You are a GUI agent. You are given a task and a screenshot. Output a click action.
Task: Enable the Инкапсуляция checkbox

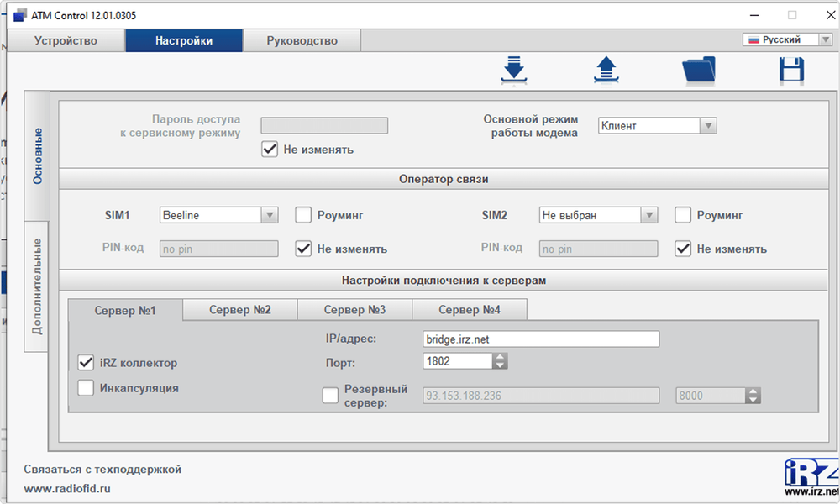86,388
